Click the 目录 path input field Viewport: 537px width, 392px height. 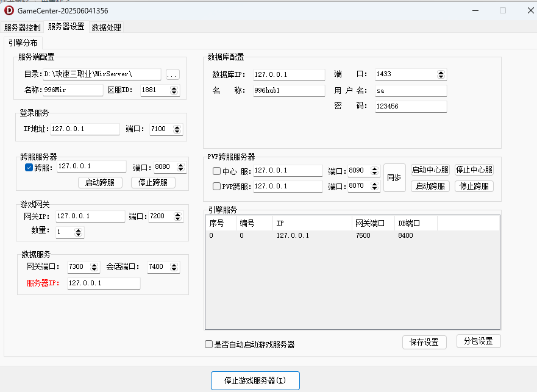pos(102,74)
